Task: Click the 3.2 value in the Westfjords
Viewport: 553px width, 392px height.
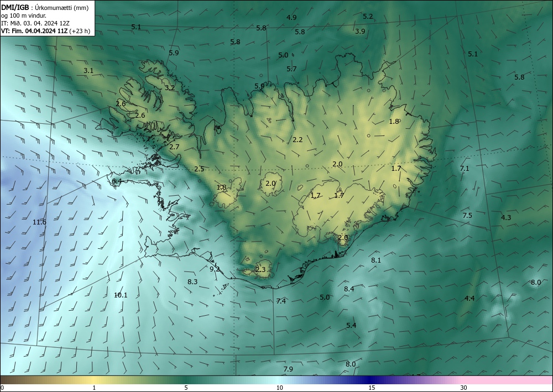Action: [x=170, y=87]
